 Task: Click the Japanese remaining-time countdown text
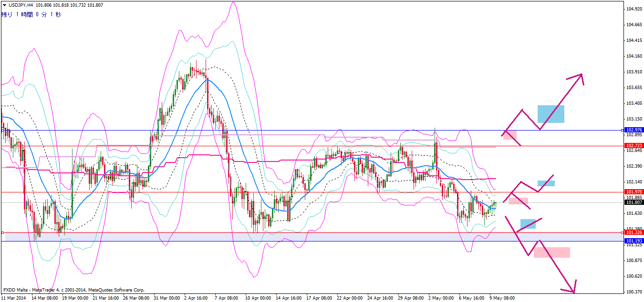click(31, 14)
